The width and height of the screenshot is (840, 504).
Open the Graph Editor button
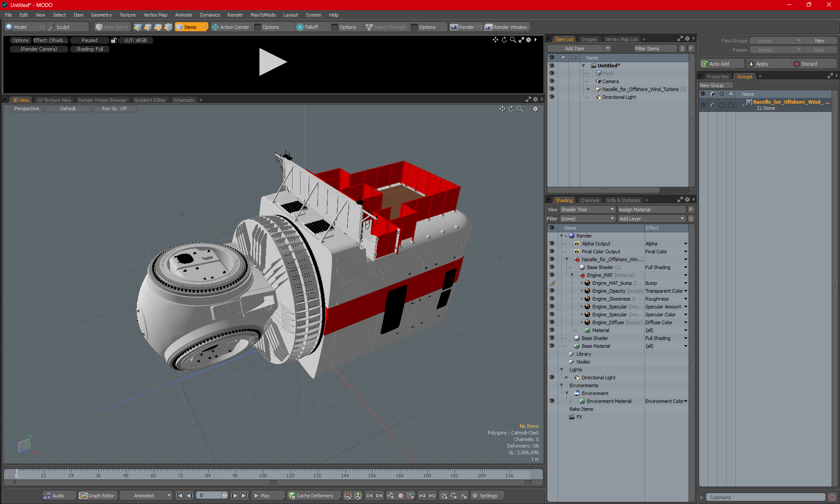pyautogui.click(x=97, y=496)
